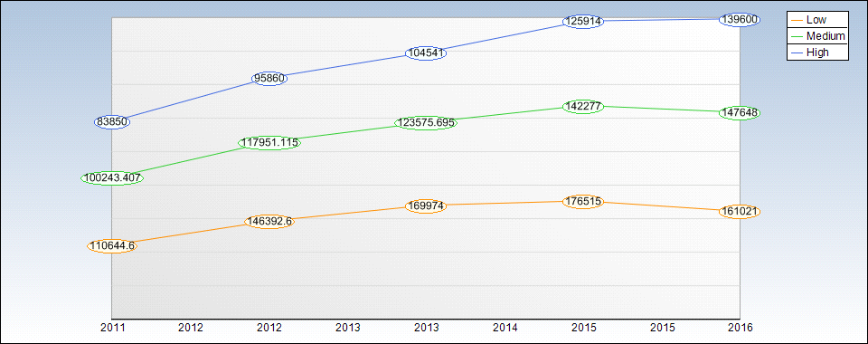Select the Low series point 176515
Image resolution: width=868 pixels, height=344 pixels.
pyautogui.click(x=583, y=202)
